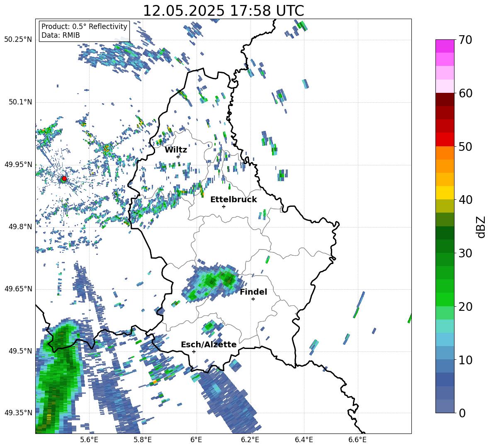The height and width of the screenshot is (448, 491).
Task: Click the Data: RMIB text
Action: (x=61, y=35)
